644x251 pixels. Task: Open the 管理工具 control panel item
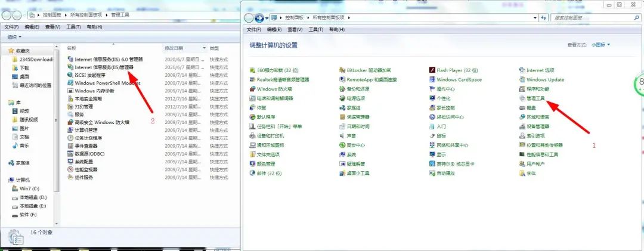[535, 98]
